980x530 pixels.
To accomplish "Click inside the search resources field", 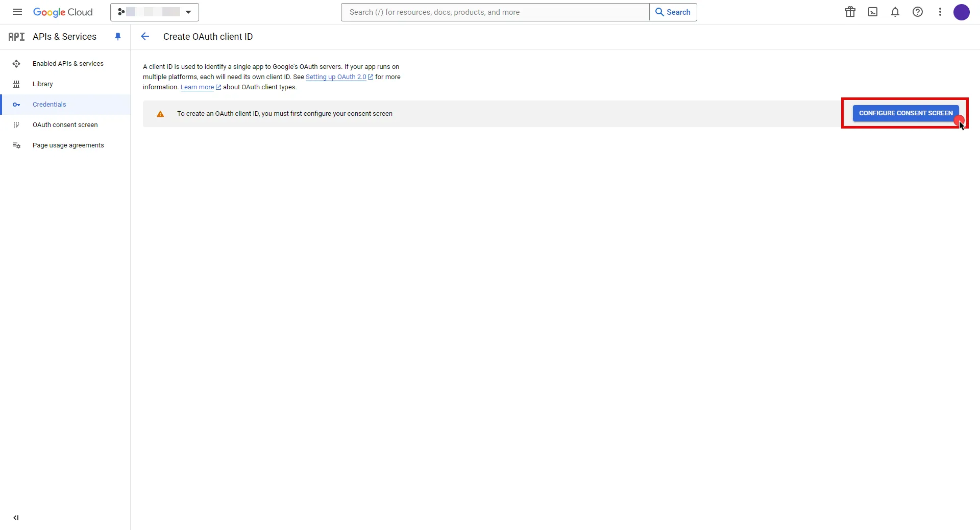I will [x=495, y=12].
